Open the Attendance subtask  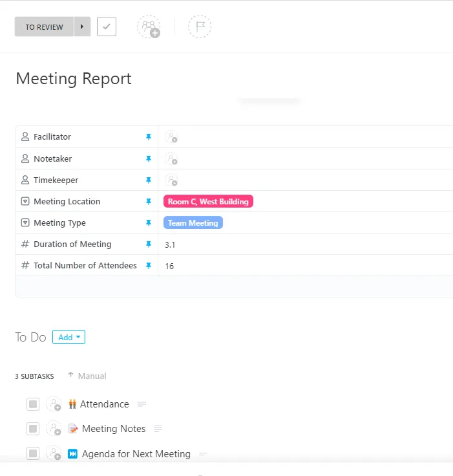(x=105, y=404)
